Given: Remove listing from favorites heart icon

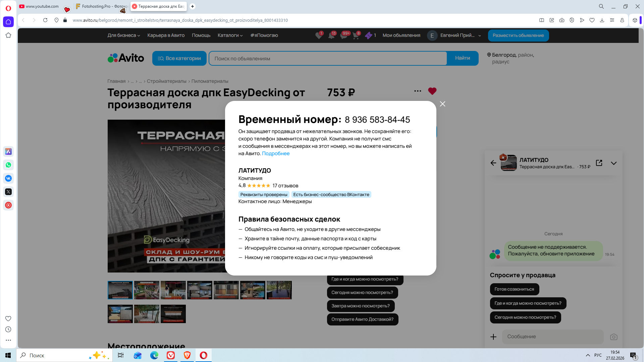Looking at the screenshot, I should 432,91.
